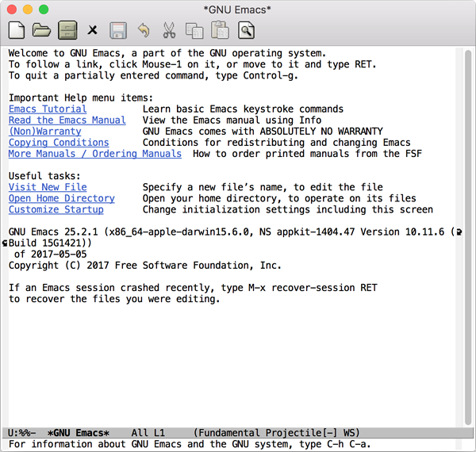This screenshot has width=476, height=452.
Task: Save buffer using the floppy disk icon
Action: [118, 30]
